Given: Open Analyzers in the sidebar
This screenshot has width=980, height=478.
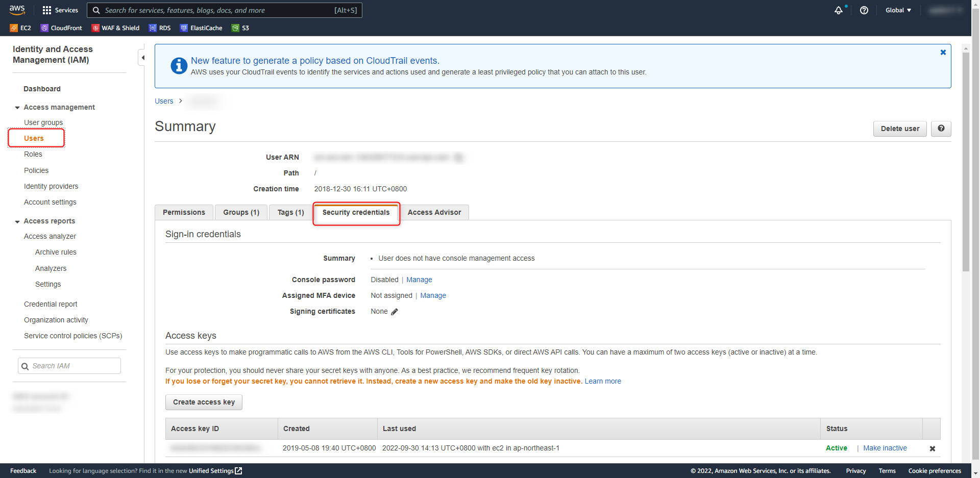Looking at the screenshot, I should click(x=51, y=268).
